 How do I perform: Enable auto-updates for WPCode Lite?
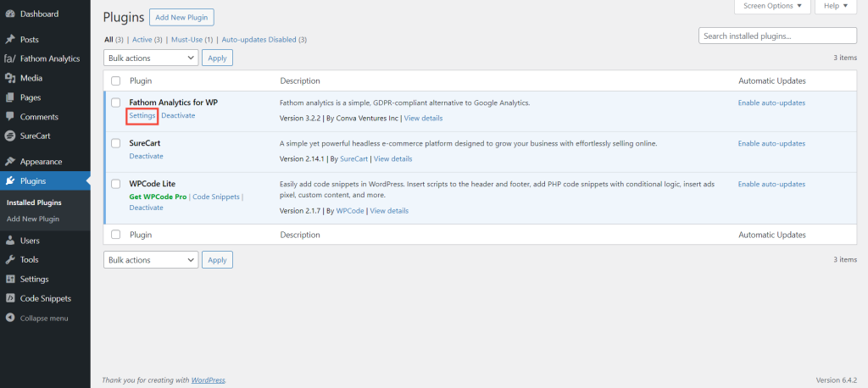point(771,184)
